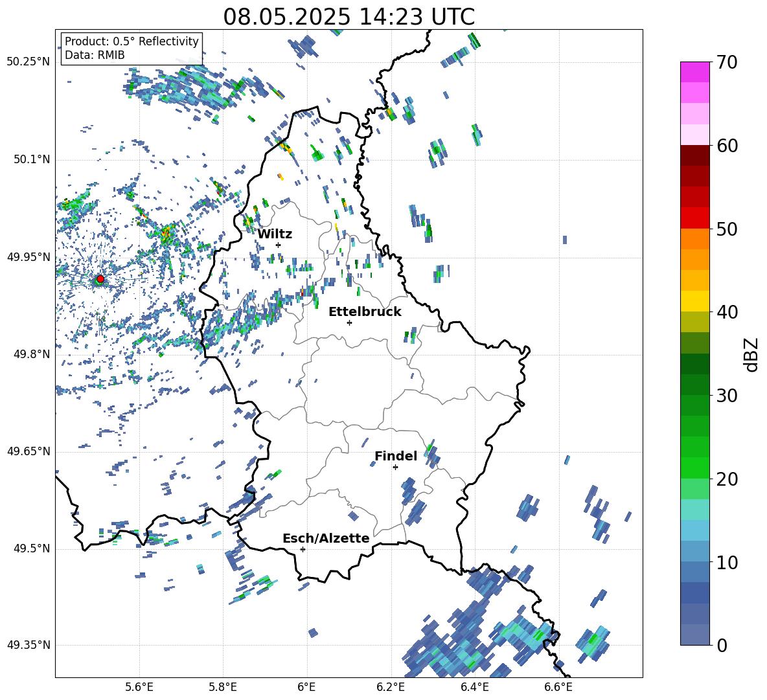This screenshot has height=700, width=767.
Task: Click the 6.6°E longitude label
Action: [558, 687]
